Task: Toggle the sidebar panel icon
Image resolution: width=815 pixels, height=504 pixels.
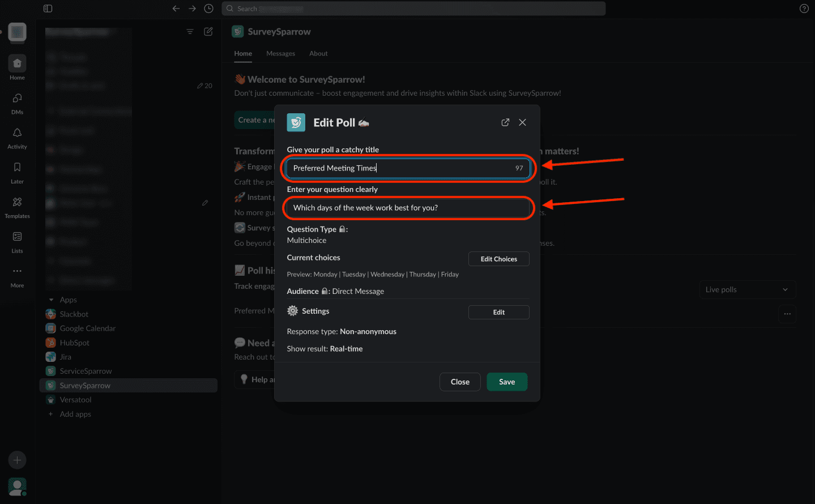Action: pos(48,8)
